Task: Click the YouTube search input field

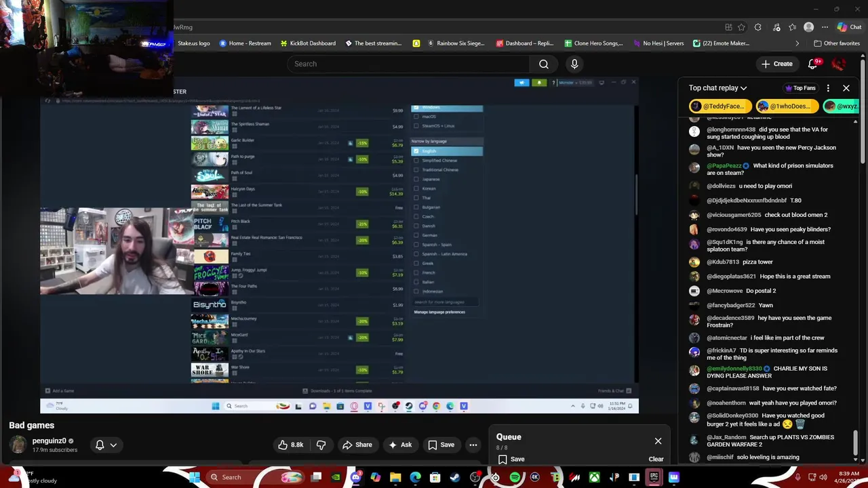Action: click(408, 64)
